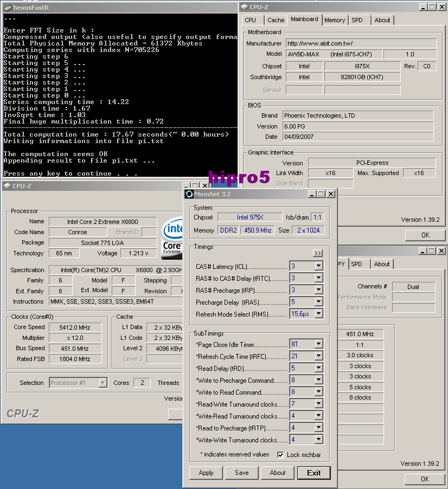This screenshot has width=448, height=489.
Task: Click the Manufacturer field with the abit URL
Action: [x=361, y=43]
